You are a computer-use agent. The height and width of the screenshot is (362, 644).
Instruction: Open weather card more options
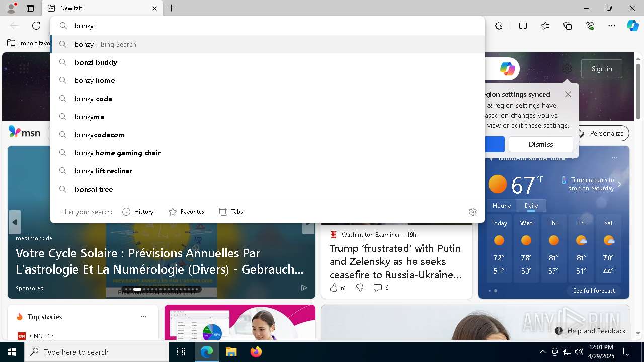pos(614,158)
